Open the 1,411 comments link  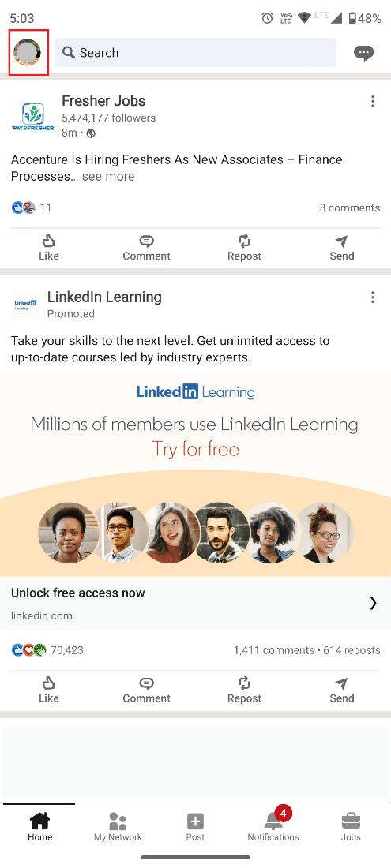tap(273, 650)
